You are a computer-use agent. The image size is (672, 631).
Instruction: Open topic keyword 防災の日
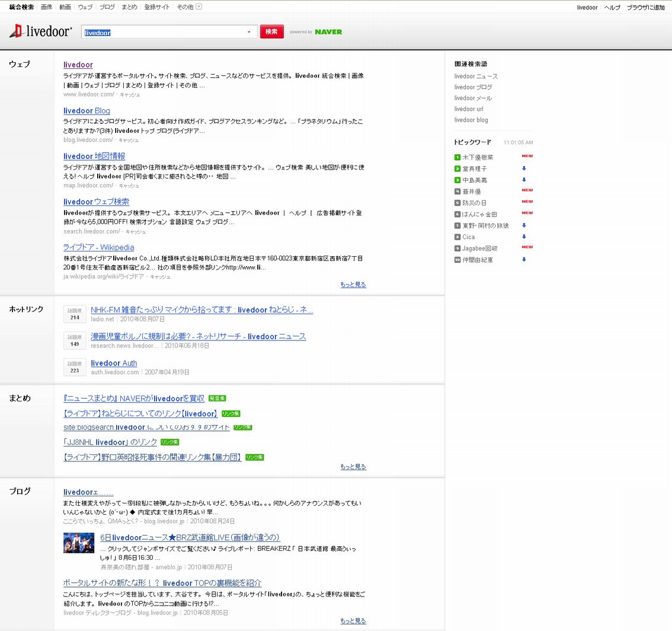pyautogui.click(x=475, y=203)
